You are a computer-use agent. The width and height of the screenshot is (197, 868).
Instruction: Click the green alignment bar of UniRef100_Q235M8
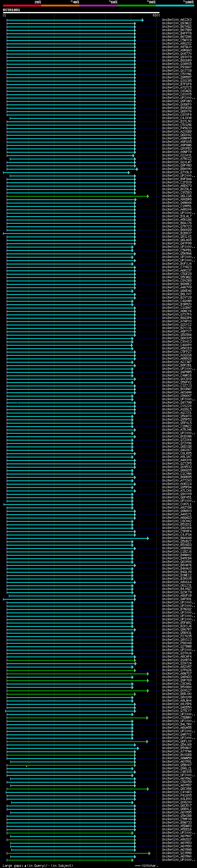[x=78, y=854]
